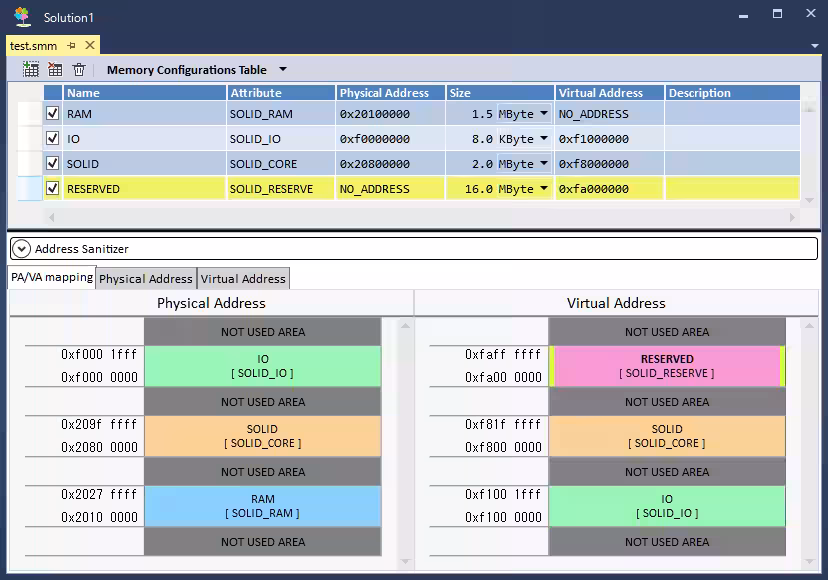Open Memory Configurations Table dropdown

282,70
